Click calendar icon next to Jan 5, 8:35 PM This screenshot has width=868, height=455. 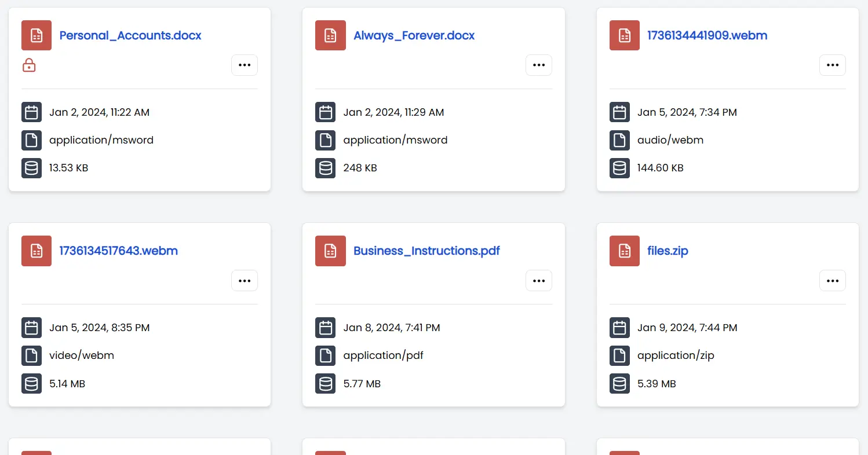click(31, 328)
